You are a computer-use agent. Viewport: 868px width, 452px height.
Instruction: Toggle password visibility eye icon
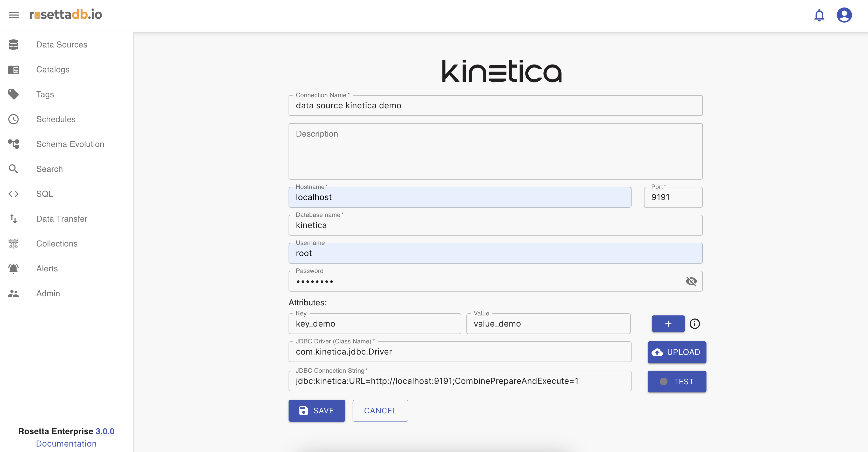pyautogui.click(x=691, y=281)
